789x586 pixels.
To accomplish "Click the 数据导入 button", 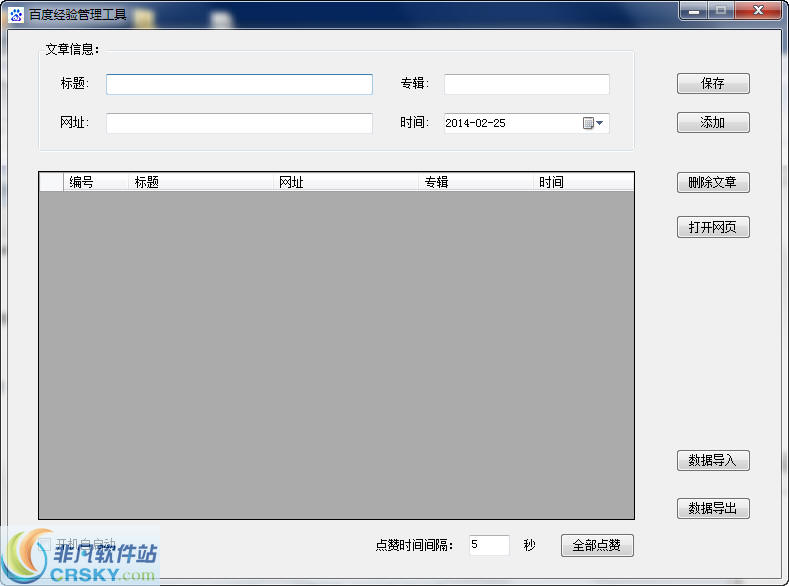I will [x=713, y=460].
